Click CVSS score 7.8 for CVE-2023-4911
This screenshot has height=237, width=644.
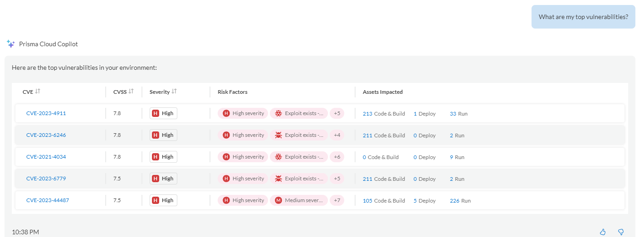[117, 113]
